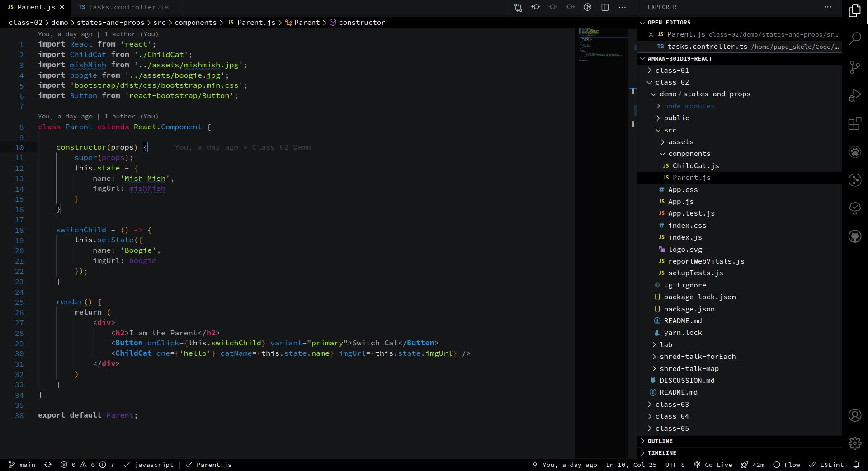
Task: Open the Git Graph circle icon in the activity bar
Action: (x=854, y=180)
